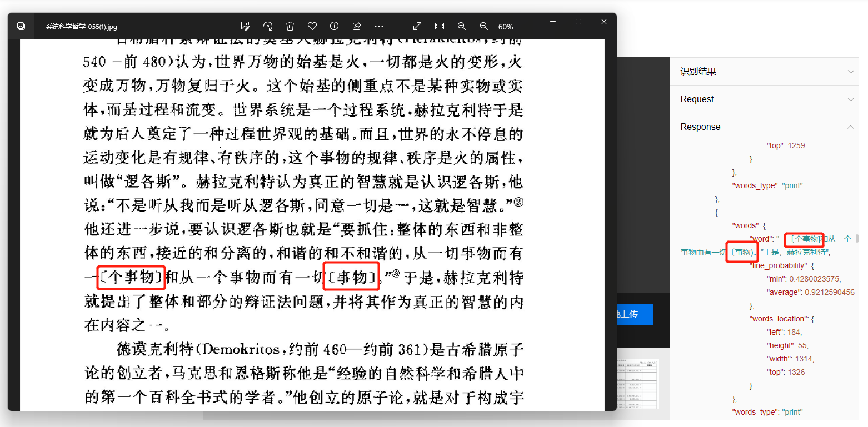
Task: Toggle the heart favorite icon
Action: pos(312,26)
